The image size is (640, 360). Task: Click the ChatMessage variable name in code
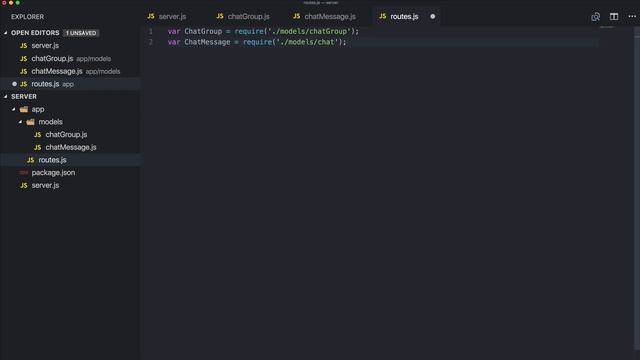point(207,42)
